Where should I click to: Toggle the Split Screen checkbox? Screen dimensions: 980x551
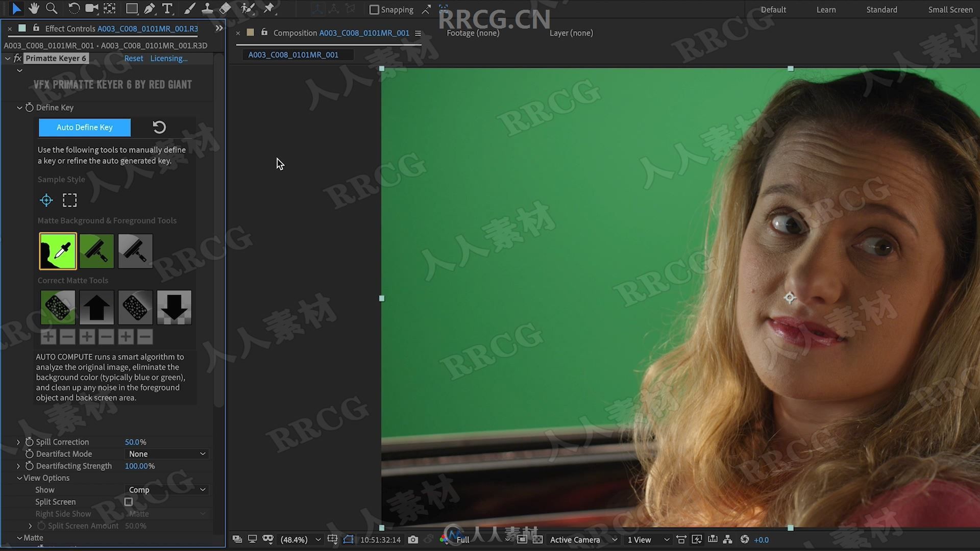click(129, 501)
